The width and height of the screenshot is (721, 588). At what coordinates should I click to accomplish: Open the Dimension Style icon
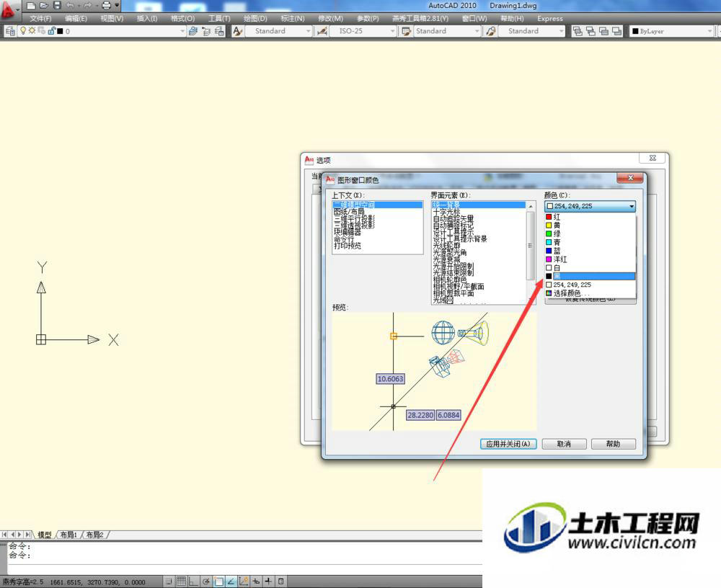[322, 31]
